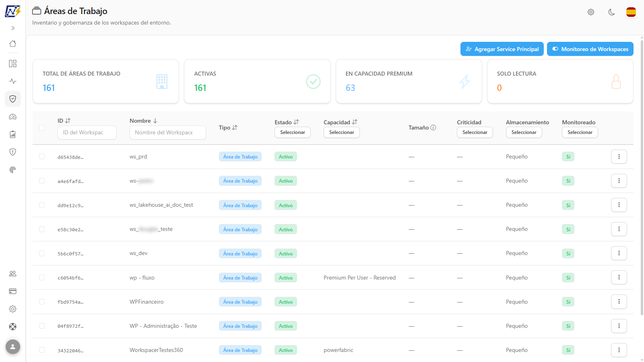Toggle dark mode with the moon icon
644x362 pixels.
coord(612,12)
